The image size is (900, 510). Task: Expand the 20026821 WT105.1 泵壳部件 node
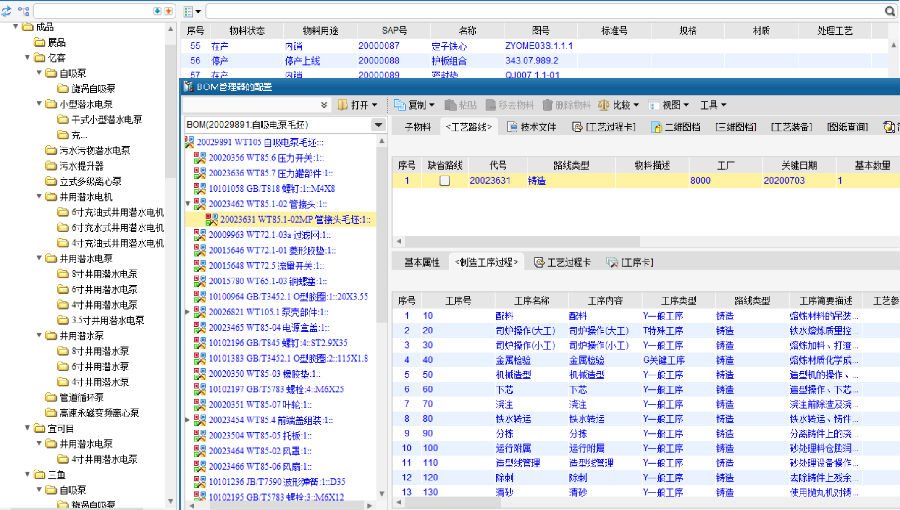click(188, 311)
